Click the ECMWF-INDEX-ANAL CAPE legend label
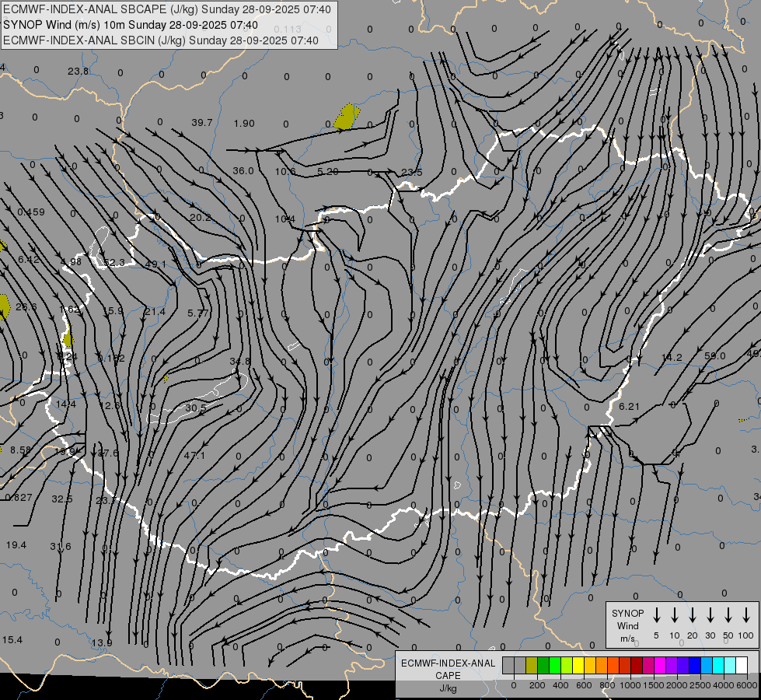This screenshot has height=700, width=761. pos(449,669)
